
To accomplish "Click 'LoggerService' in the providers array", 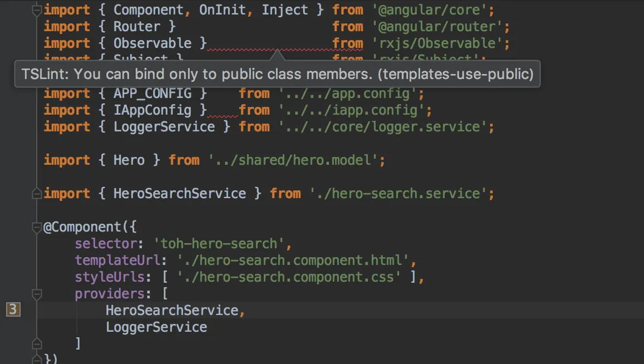I will (156, 327).
